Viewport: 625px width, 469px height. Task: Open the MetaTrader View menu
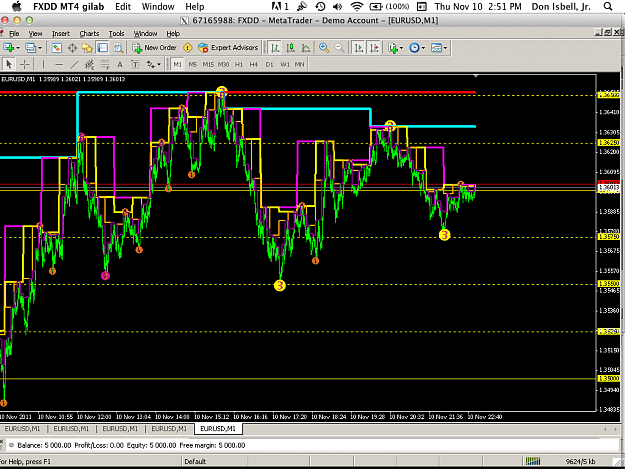(35, 33)
